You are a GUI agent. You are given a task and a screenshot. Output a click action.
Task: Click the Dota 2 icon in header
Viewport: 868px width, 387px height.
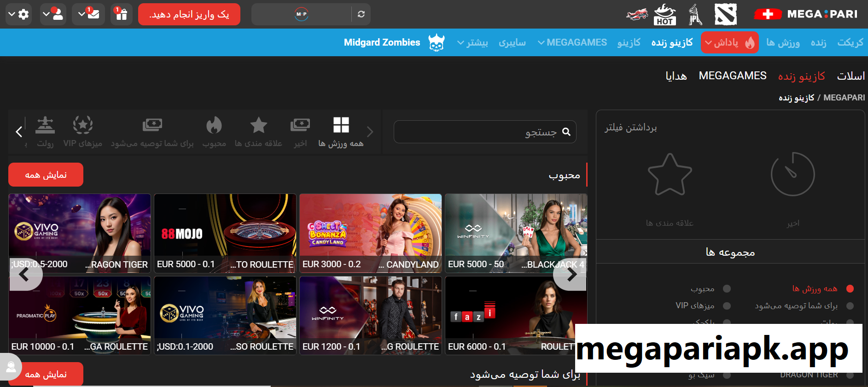[x=725, y=14]
